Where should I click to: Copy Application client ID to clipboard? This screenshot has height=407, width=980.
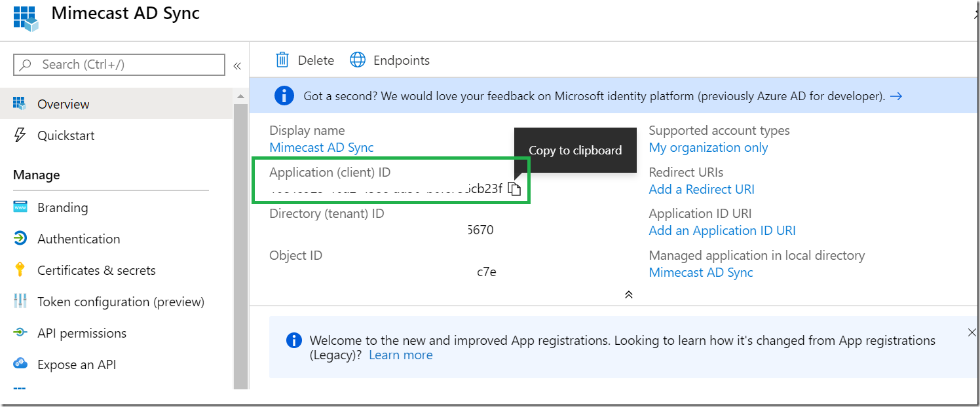point(515,189)
